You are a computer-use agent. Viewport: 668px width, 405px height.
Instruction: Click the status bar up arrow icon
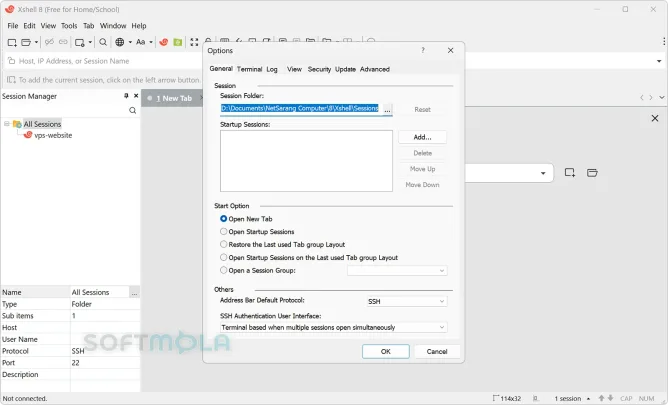[601, 398]
